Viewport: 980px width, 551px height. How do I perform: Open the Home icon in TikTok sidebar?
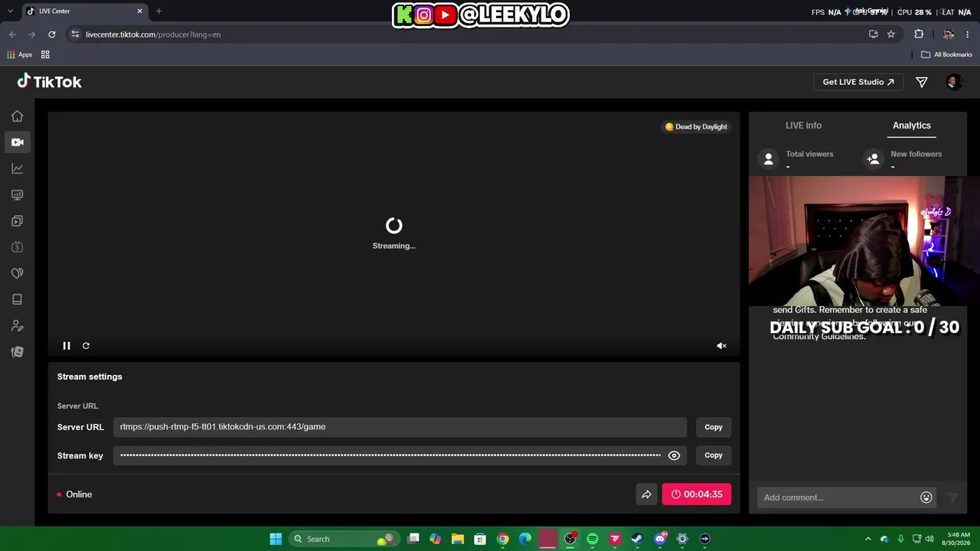tap(17, 116)
